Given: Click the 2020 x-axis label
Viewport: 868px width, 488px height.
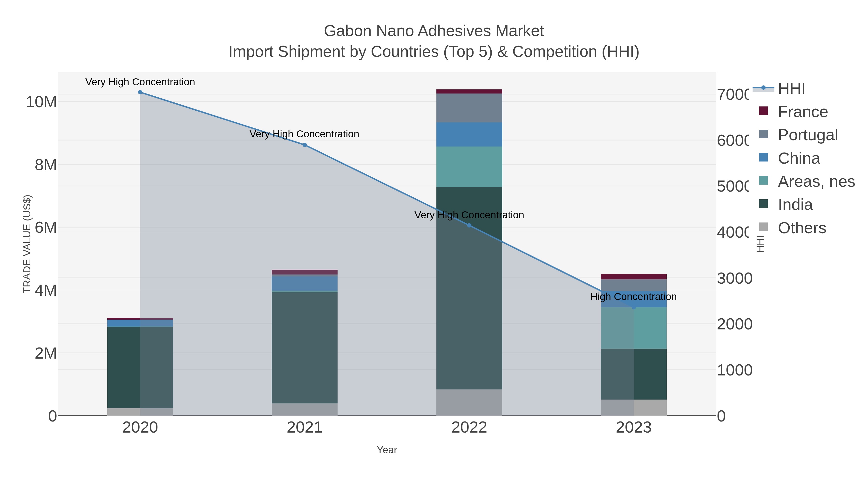Looking at the screenshot, I should [x=140, y=428].
